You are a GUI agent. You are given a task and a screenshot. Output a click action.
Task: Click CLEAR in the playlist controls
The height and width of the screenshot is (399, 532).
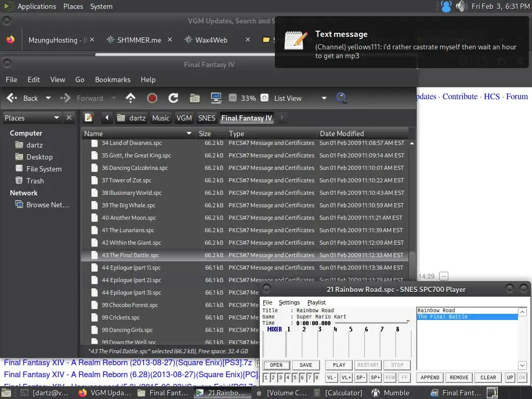point(488,377)
